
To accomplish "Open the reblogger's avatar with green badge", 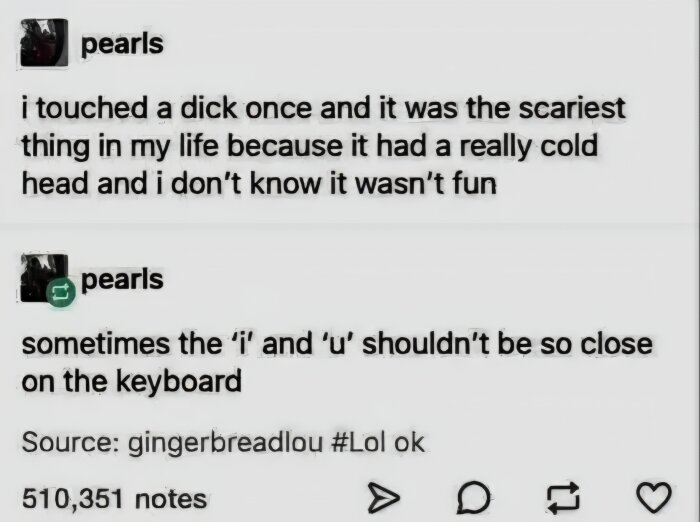I will pos(44,278).
